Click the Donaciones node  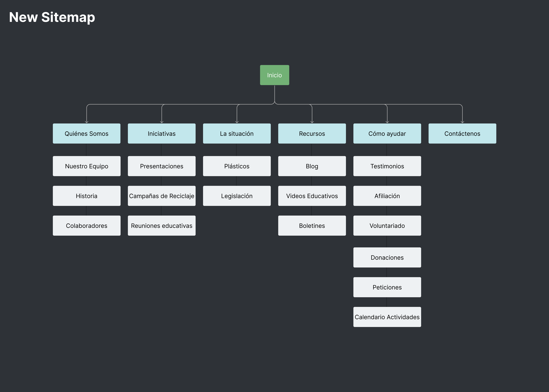[387, 257]
